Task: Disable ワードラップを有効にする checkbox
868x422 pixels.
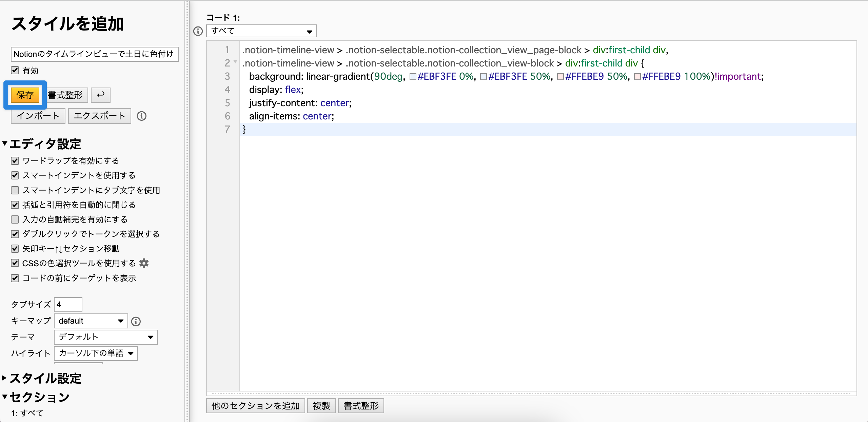Action: point(15,161)
